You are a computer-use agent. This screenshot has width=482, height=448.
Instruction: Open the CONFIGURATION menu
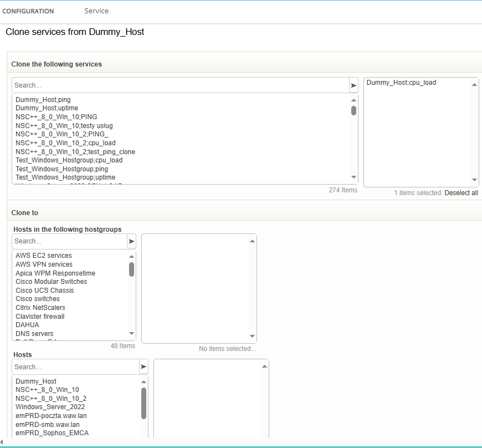28,11
